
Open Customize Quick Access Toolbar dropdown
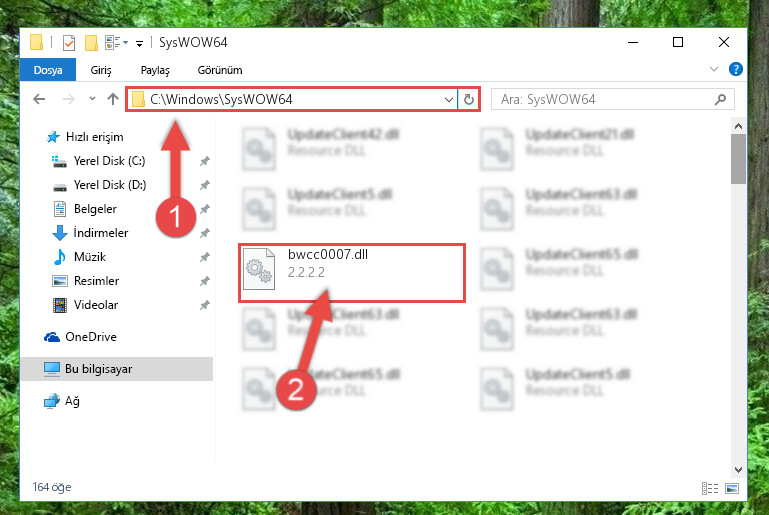tap(139, 44)
